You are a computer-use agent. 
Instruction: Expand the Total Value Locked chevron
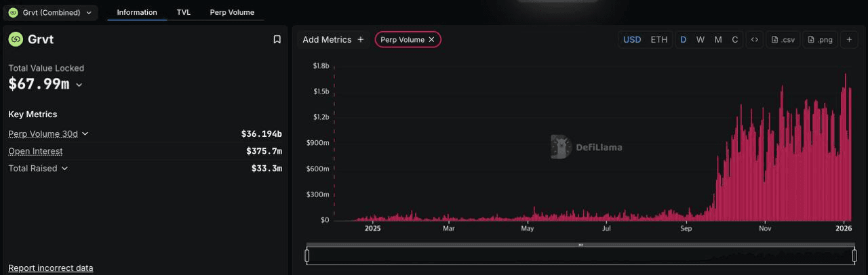79,85
